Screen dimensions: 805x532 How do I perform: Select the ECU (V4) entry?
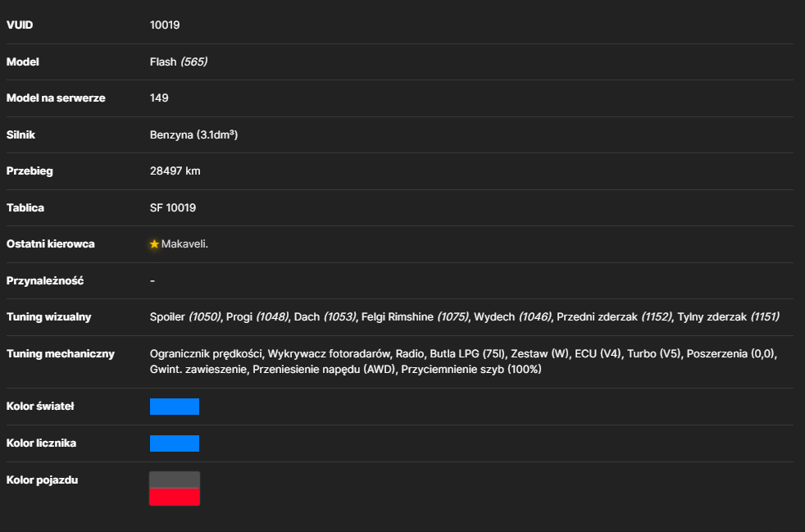click(x=598, y=354)
